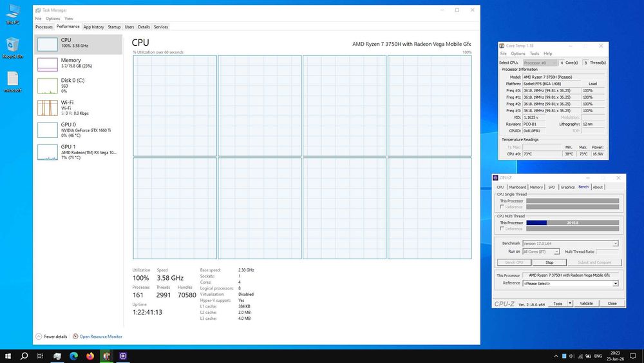Open Benchmark version 17.01.64 dropdown

point(570,243)
